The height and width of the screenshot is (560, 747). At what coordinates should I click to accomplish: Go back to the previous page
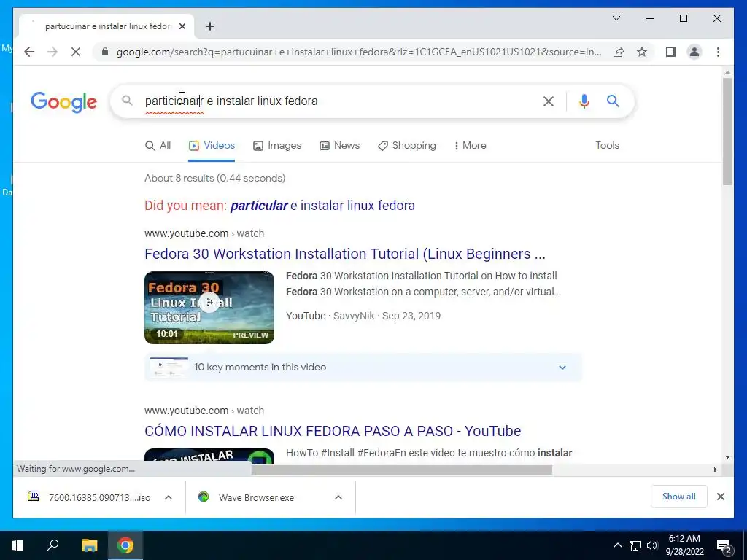pos(29,52)
